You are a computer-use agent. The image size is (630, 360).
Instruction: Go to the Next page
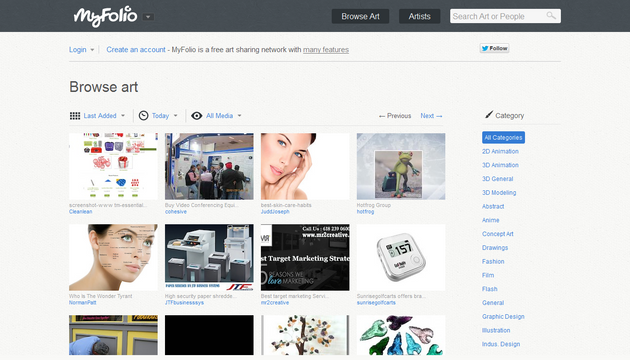(x=432, y=116)
